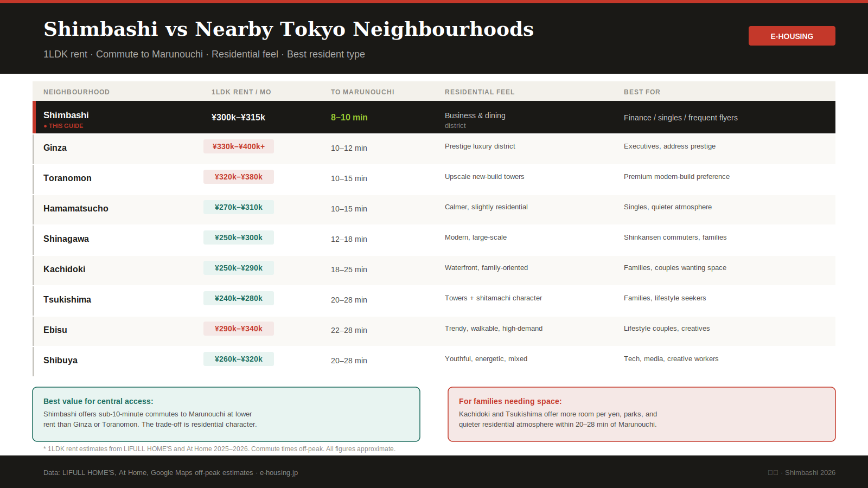Click the BEST FOR column header

click(x=642, y=92)
